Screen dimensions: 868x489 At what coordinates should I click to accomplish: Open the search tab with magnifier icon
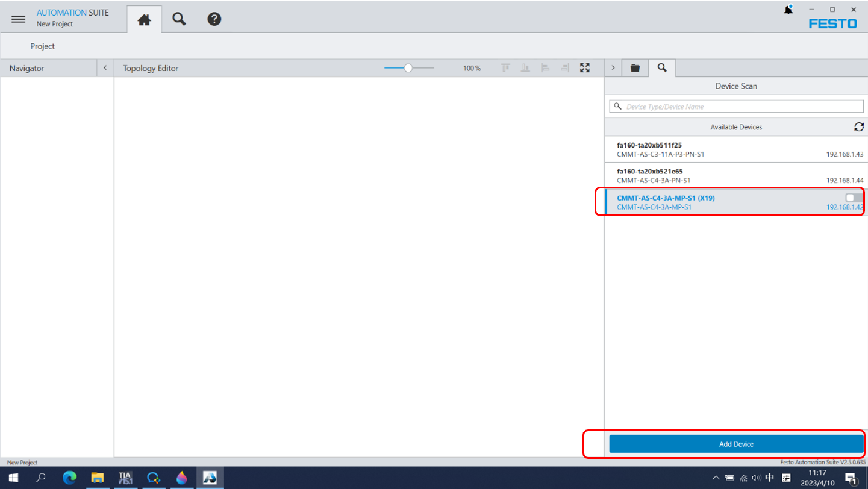click(x=179, y=19)
